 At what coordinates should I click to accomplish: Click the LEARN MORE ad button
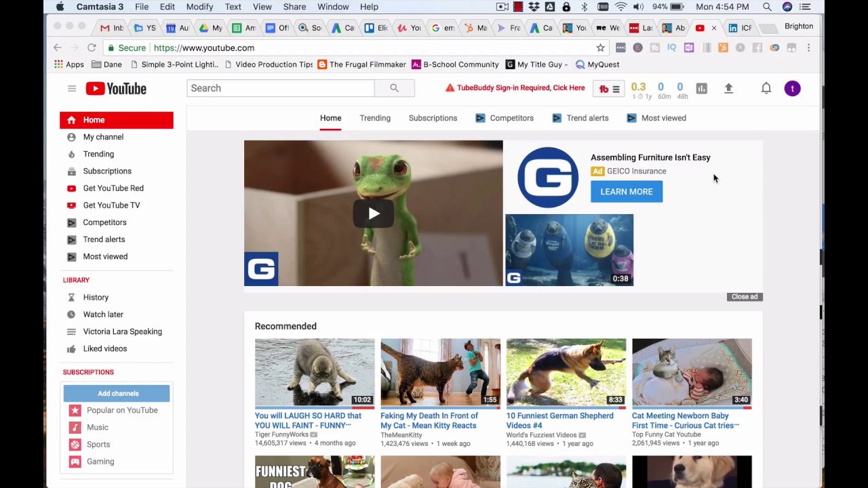(627, 192)
